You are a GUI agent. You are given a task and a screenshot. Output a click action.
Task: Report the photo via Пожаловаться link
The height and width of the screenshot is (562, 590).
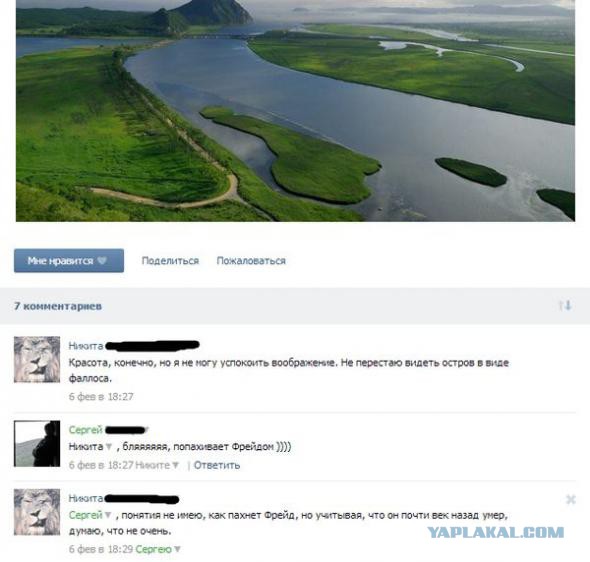click(x=251, y=260)
